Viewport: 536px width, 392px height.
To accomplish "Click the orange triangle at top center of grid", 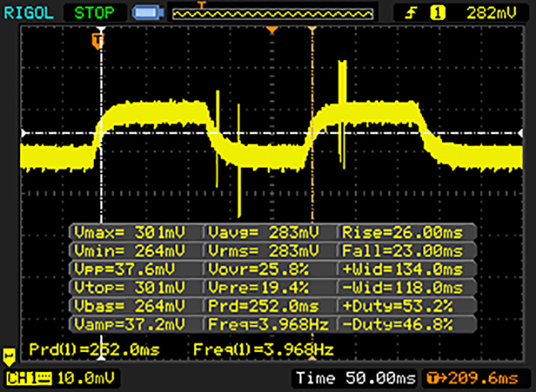I will click(272, 30).
